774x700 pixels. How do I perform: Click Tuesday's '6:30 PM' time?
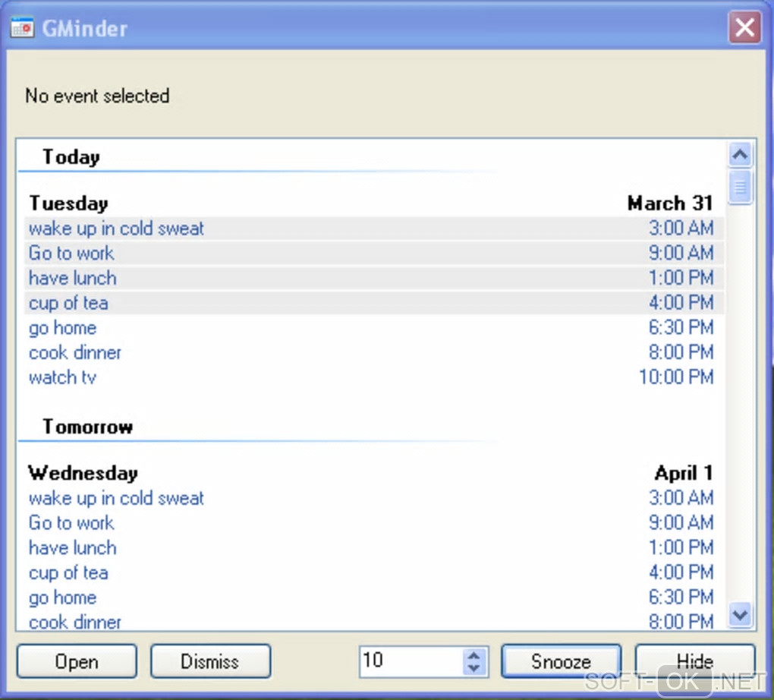pos(681,327)
